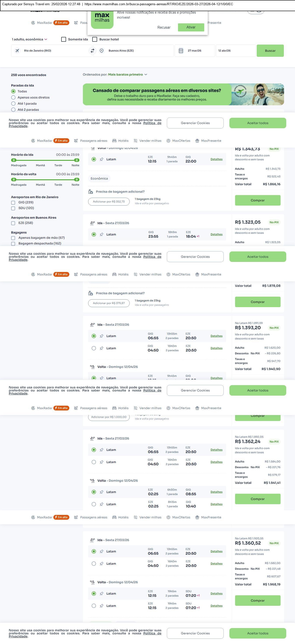Click the 27 mar/26 departure date field
Image resolution: width=295 pixels, height=644 pixels.
[195, 51]
